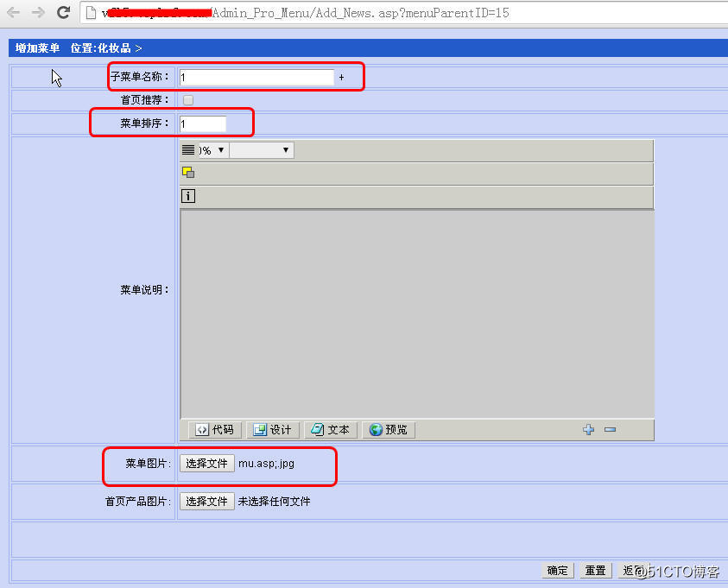This screenshot has height=588, width=728.
Task: Click 选择文件 button for 菜单图片
Action: pyautogui.click(x=207, y=463)
